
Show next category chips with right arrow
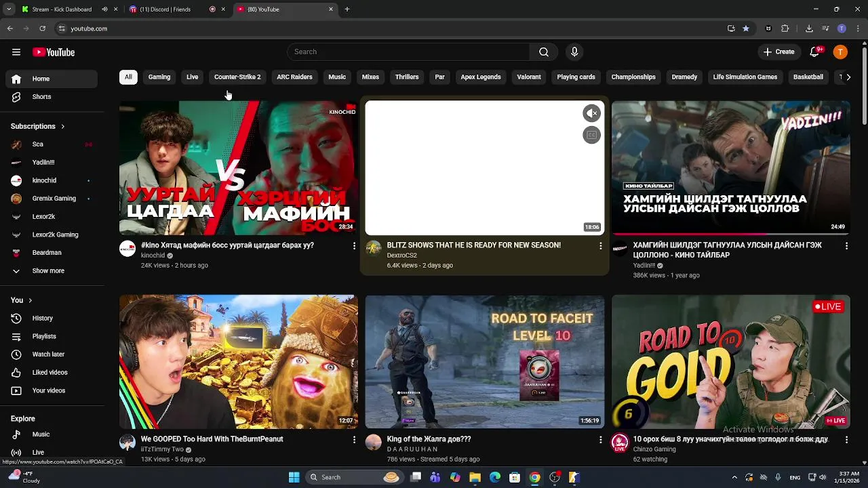click(x=848, y=77)
